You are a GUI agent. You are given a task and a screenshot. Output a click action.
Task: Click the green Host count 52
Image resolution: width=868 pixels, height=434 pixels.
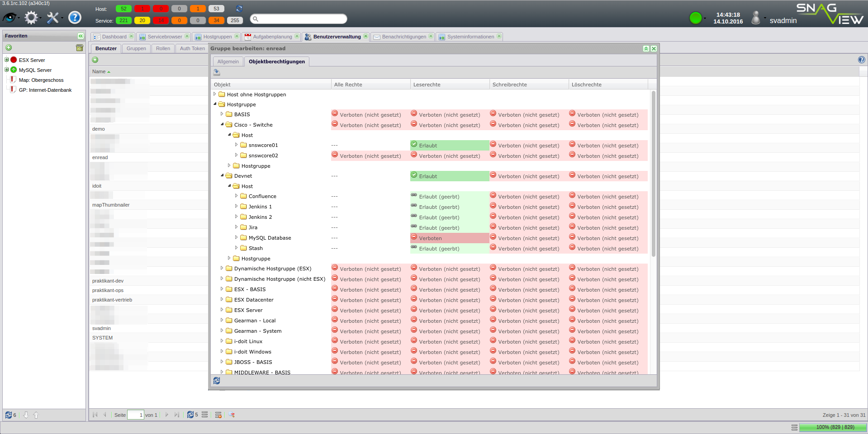click(123, 9)
